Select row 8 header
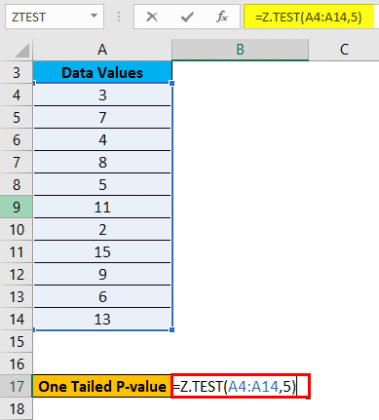 pyautogui.click(x=16, y=185)
